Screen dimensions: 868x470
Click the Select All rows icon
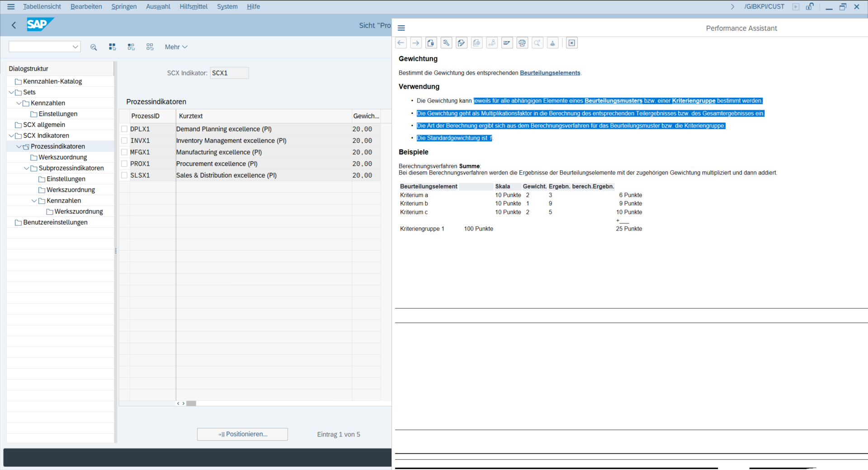(x=112, y=47)
